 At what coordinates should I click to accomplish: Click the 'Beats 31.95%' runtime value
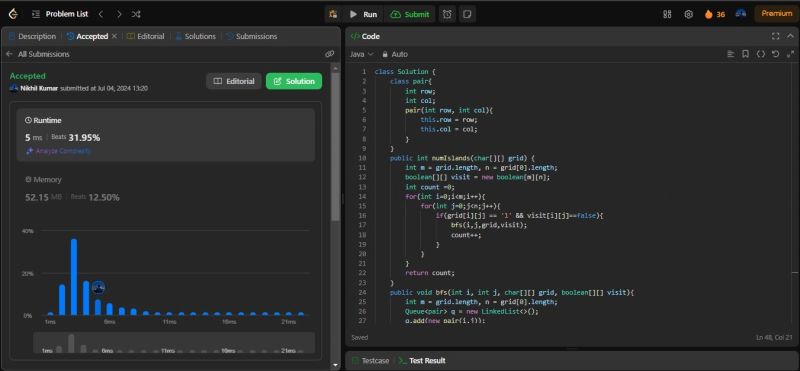click(76, 138)
